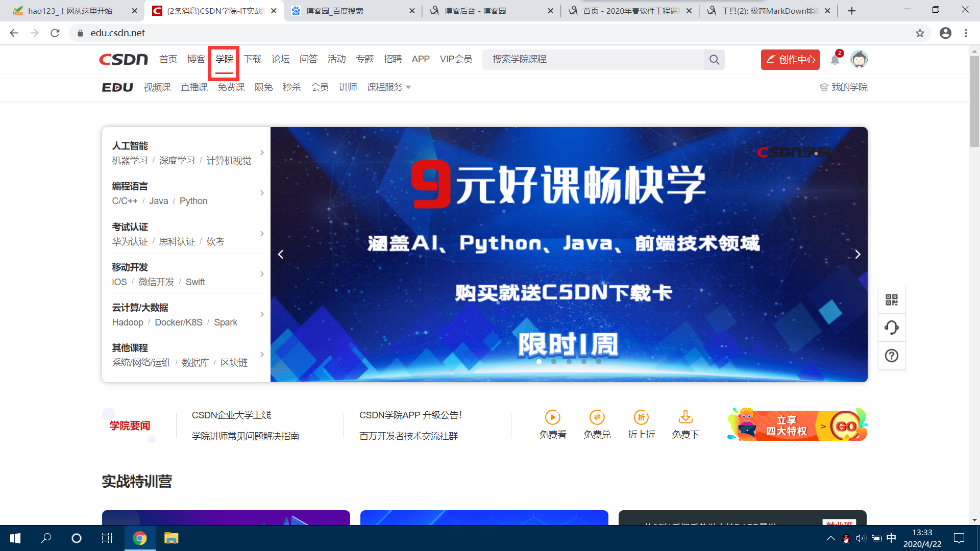Expand the 人工智能 category chevron
980x551 pixels.
point(262,153)
